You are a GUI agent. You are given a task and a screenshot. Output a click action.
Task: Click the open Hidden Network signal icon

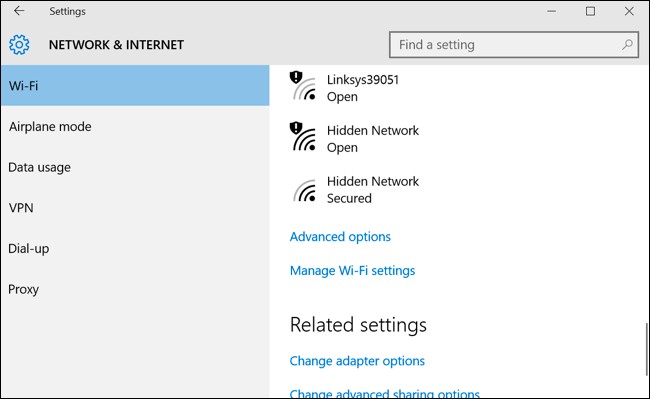(x=303, y=137)
